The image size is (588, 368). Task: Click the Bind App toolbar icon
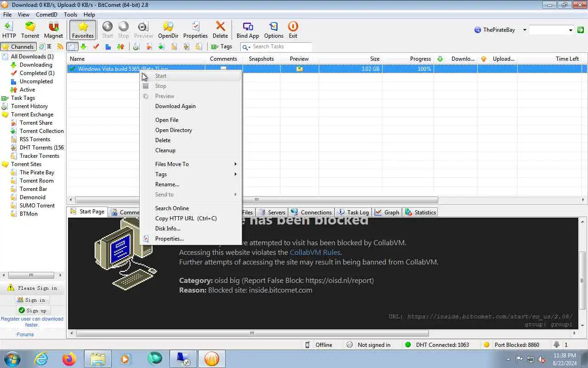point(248,30)
